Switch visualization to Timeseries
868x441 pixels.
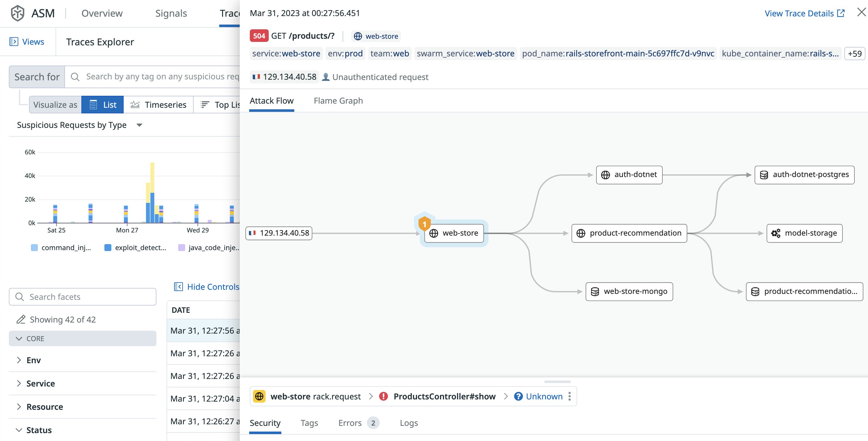point(158,105)
